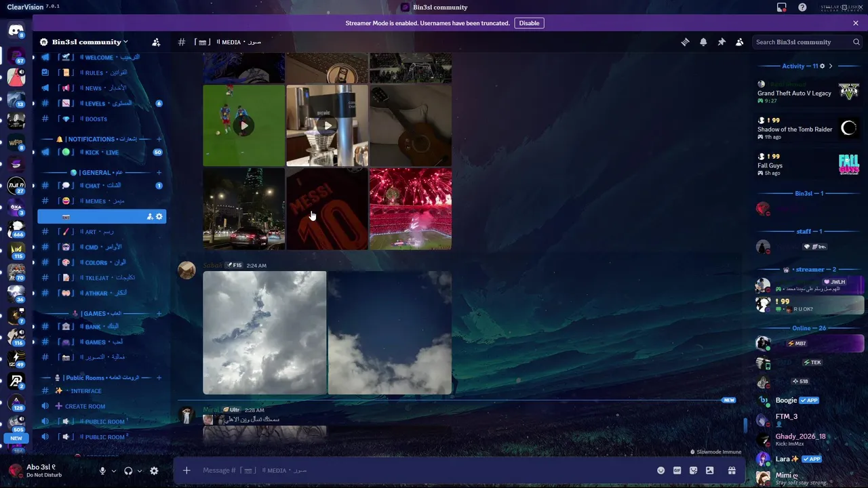This screenshot has width=868, height=488.
Task: Toggle headphone deafen
Action: coord(128,470)
